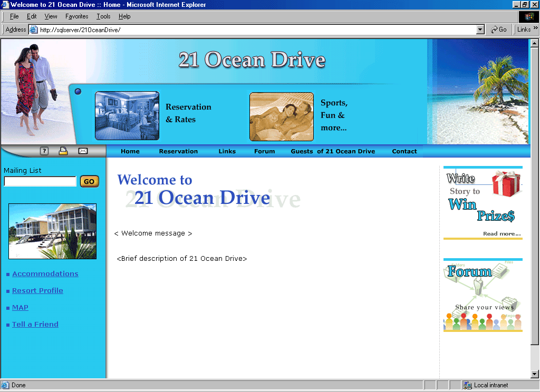540x392 pixels.
Task: Open the Links navigation tab
Action: pyautogui.click(x=227, y=151)
